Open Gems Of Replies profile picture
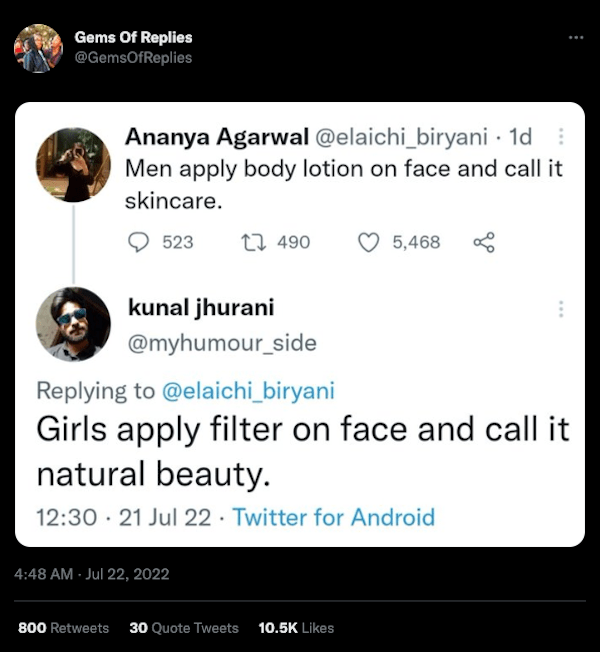Image resolution: width=600 pixels, height=652 pixels. (38, 48)
